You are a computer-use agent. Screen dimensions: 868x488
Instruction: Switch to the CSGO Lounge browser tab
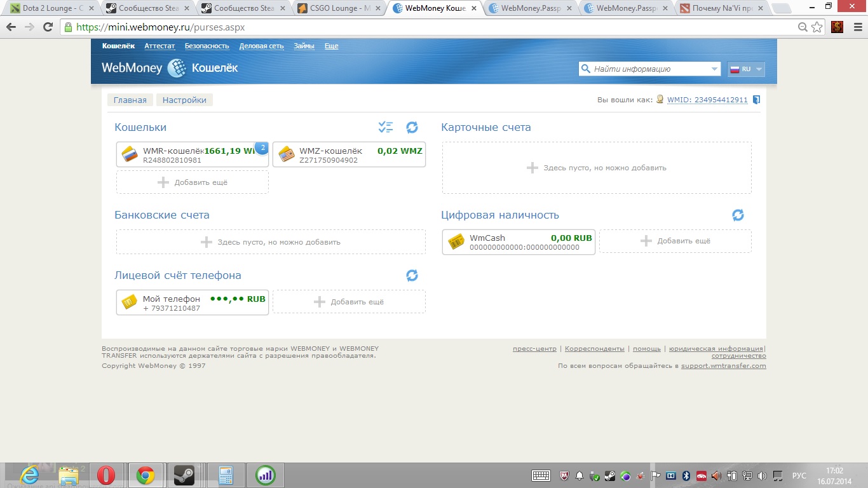(x=340, y=8)
